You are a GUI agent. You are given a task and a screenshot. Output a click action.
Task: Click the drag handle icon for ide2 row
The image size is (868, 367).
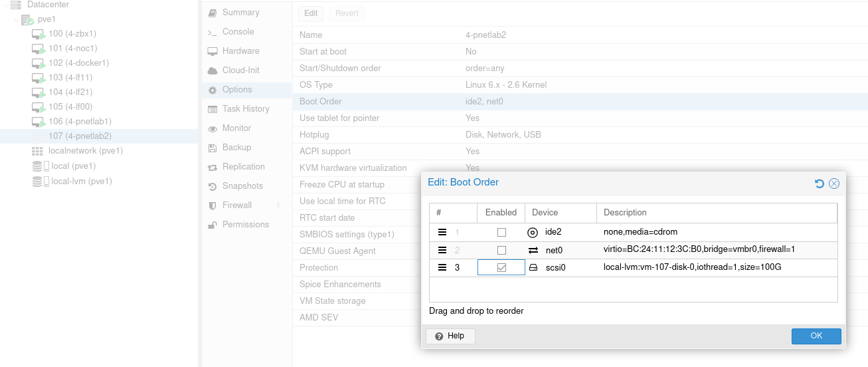click(442, 233)
